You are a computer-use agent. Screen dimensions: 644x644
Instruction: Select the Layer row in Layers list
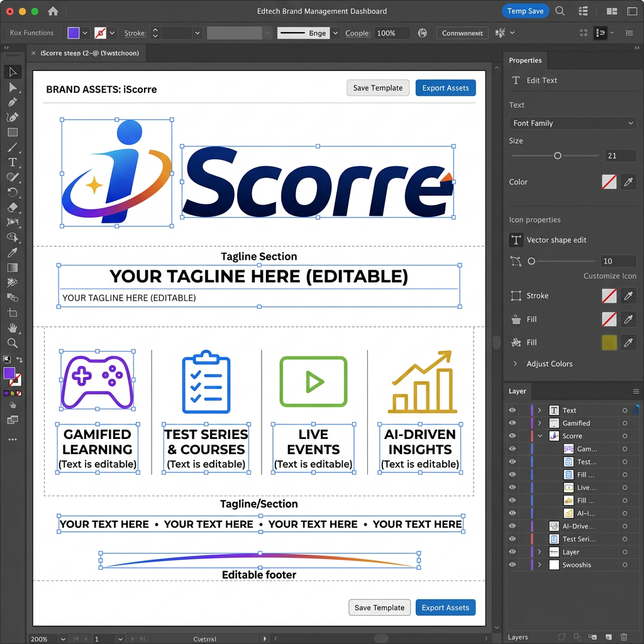click(x=572, y=552)
